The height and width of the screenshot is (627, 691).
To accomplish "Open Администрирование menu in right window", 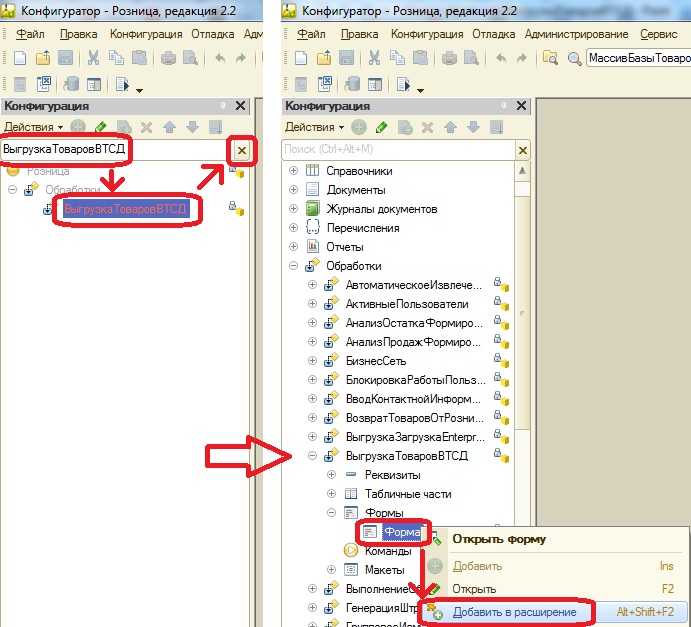I will coord(576,34).
